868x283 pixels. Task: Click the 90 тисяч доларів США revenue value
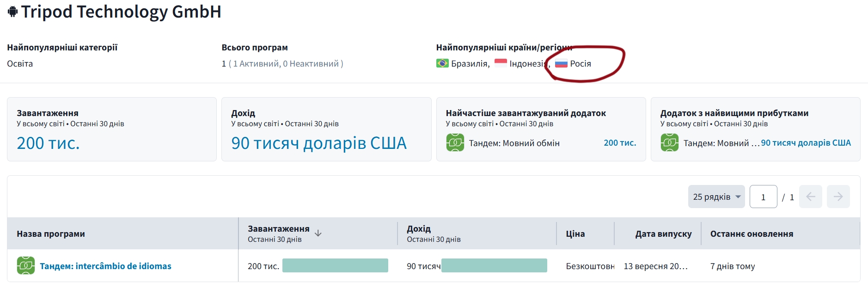319,143
